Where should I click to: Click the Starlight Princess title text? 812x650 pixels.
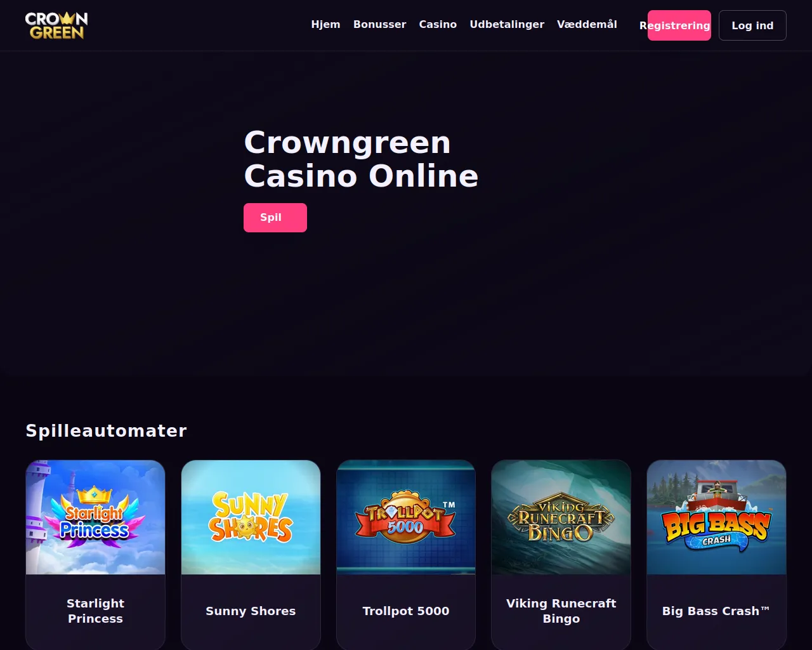[x=95, y=611]
